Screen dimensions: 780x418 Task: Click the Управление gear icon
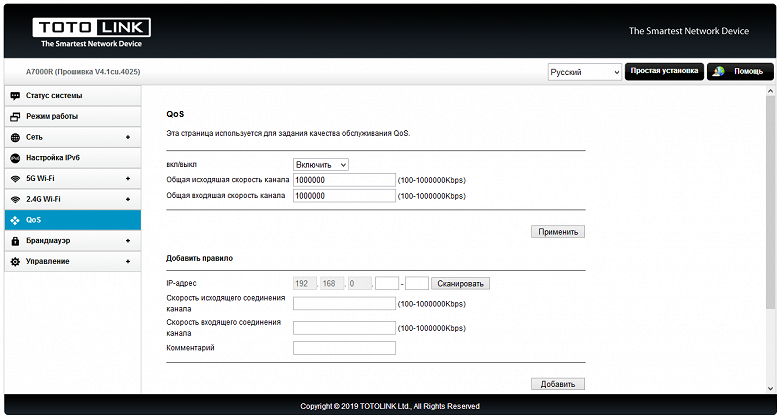(15, 262)
